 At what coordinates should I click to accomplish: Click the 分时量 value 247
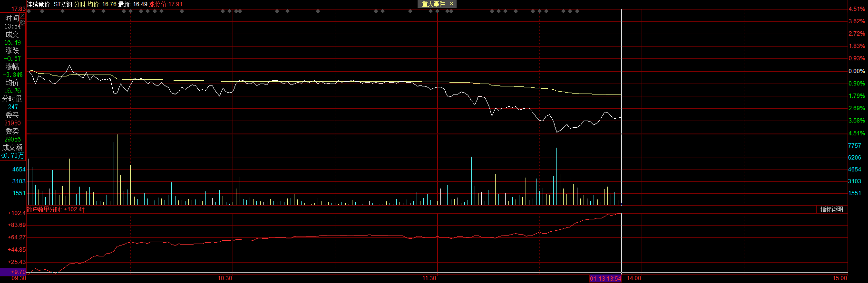13,107
